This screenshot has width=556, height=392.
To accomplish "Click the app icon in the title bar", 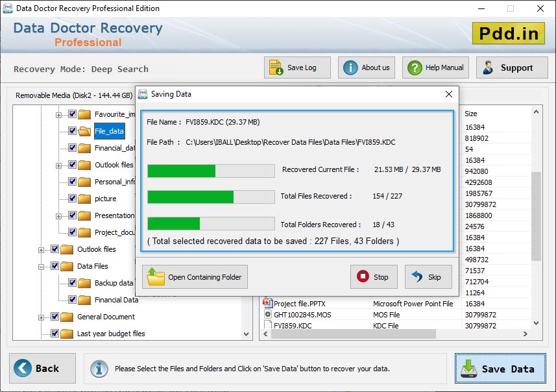I will [x=7, y=8].
